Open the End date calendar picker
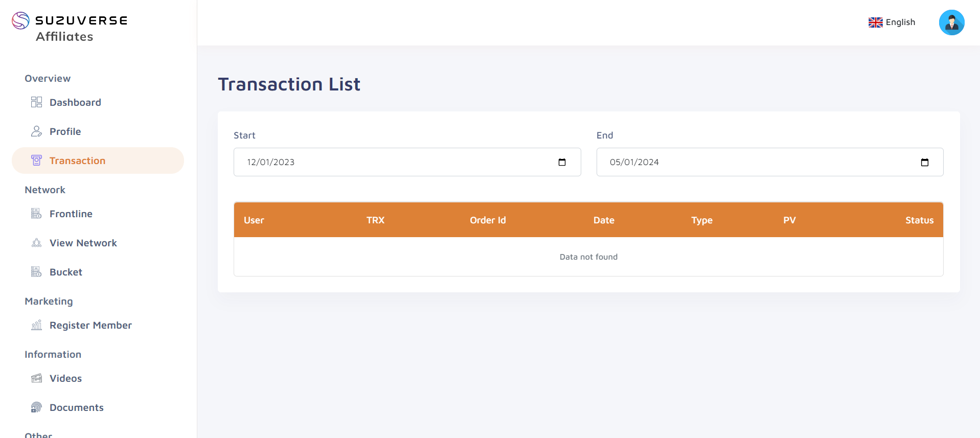The height and width of the screenshot is (438, 980). click(x=924, y=162)
